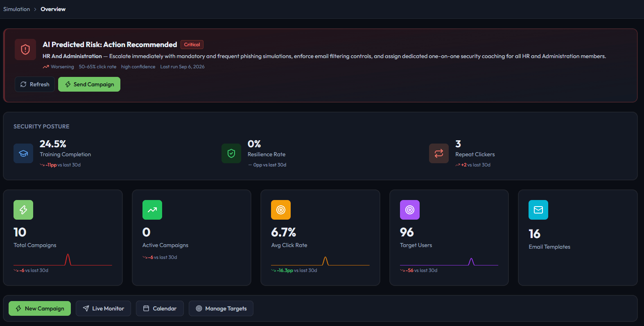Click the Resilience Rate shield check icon

point(231,153)
